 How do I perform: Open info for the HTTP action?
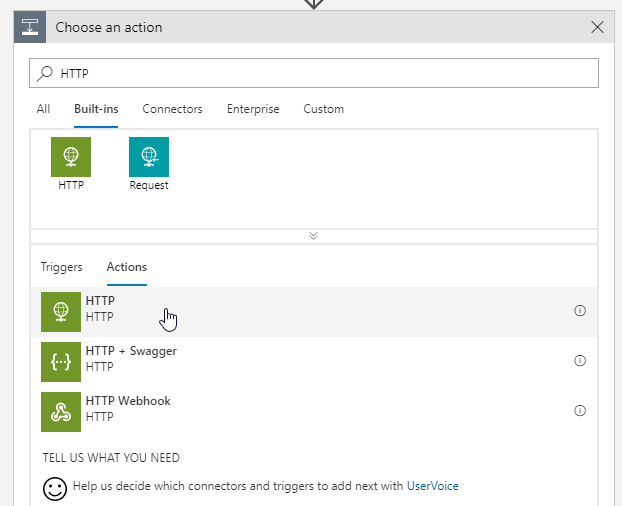tap(580, 310)
